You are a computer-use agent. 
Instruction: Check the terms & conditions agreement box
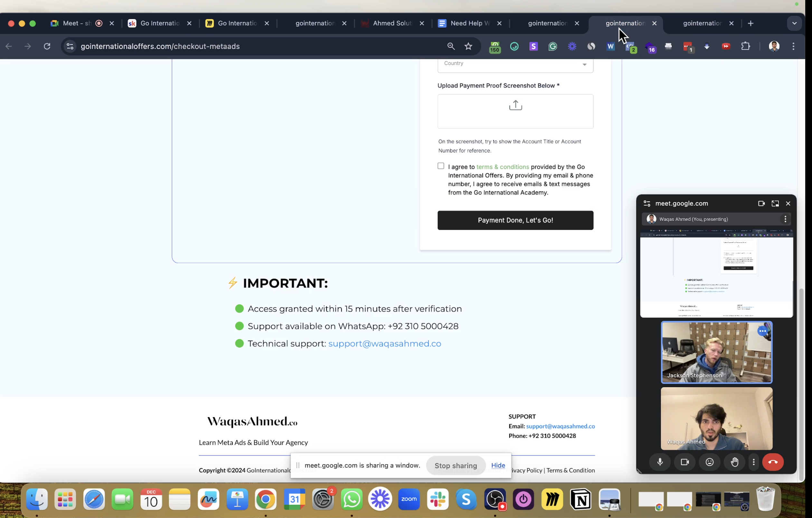pos(440,166)
